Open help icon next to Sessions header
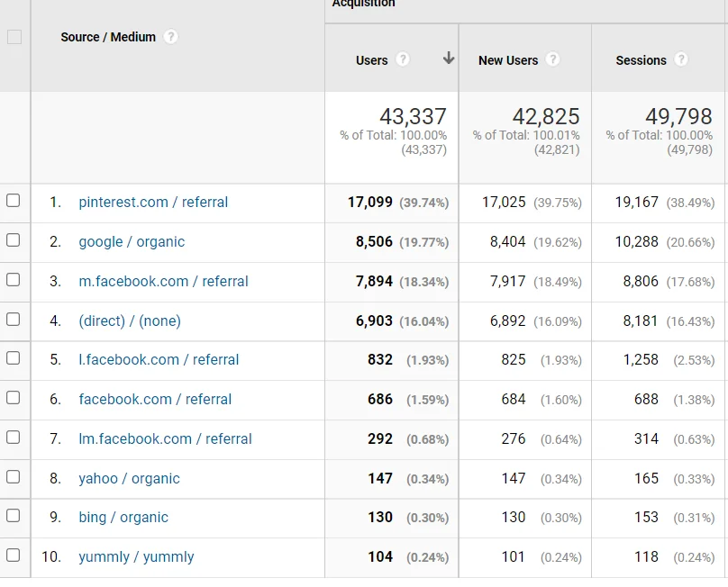Image resolution: width=728 pixels, height=587 pixels. coord(680,59)
